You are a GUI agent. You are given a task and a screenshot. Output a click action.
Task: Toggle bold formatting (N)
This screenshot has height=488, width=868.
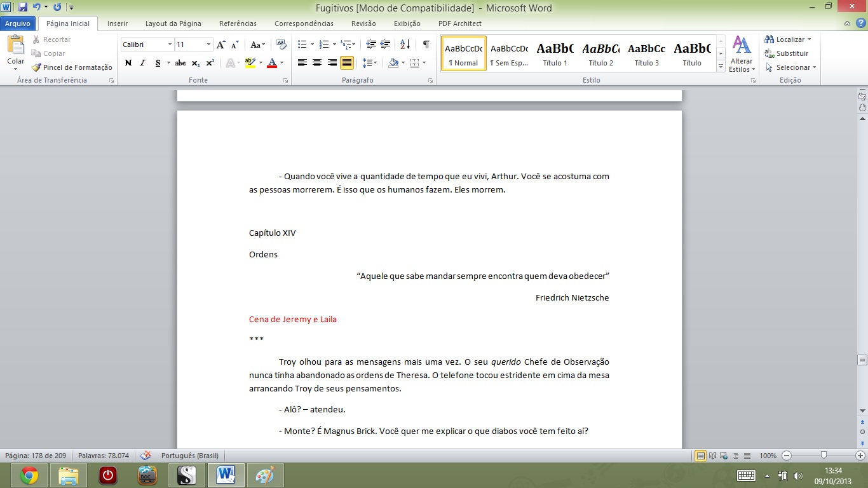[x=128, y=63]
